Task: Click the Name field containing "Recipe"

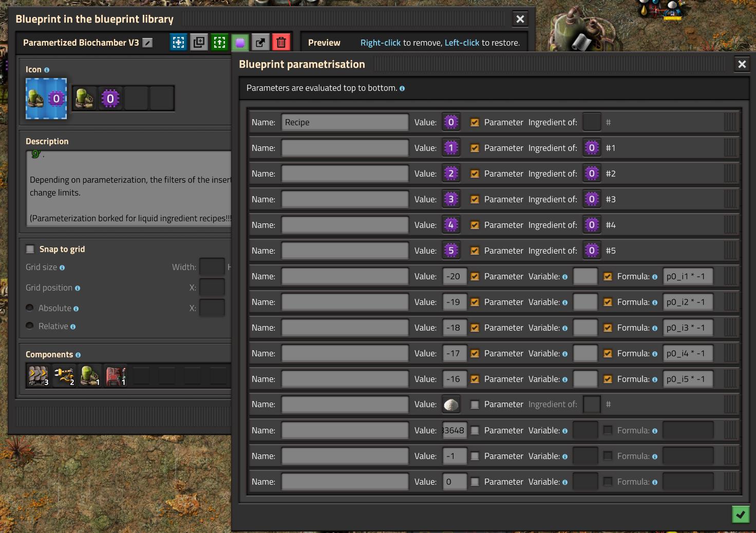Action: [x=345, y=122]
